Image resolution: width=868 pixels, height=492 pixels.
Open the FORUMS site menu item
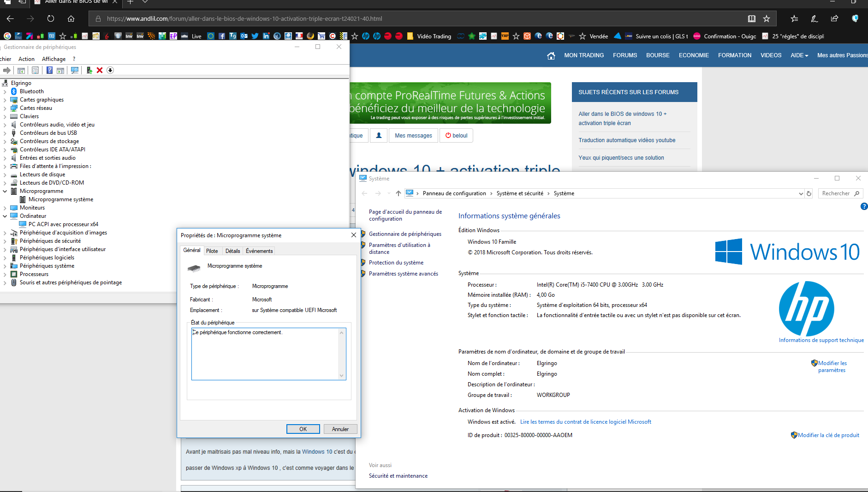[x=625, y=55]
